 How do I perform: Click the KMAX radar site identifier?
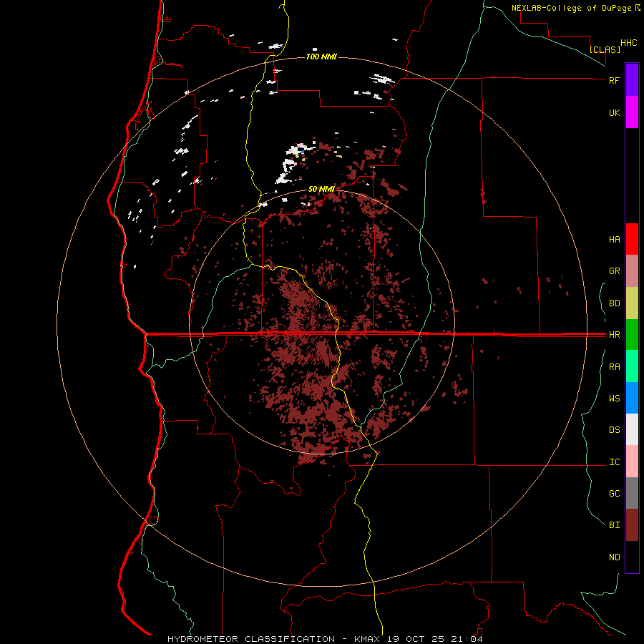point(367,639)
